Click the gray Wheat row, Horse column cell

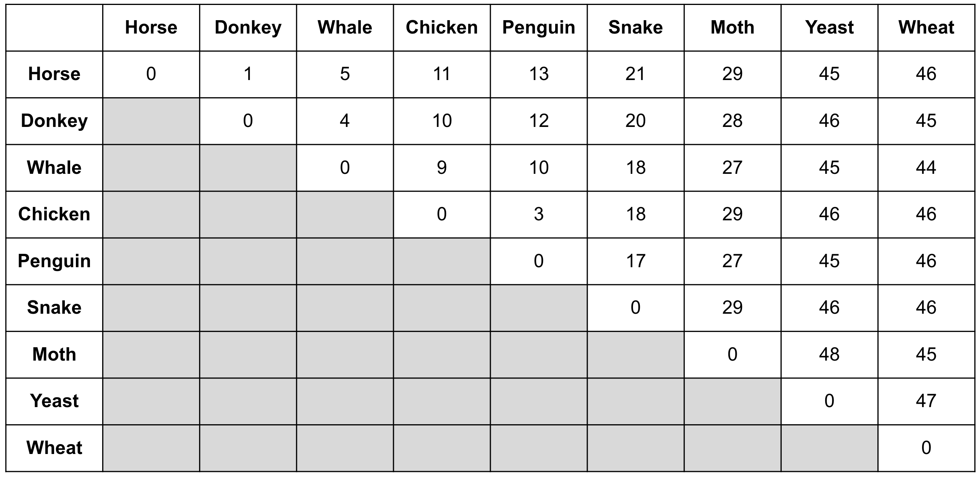[151, 448]
